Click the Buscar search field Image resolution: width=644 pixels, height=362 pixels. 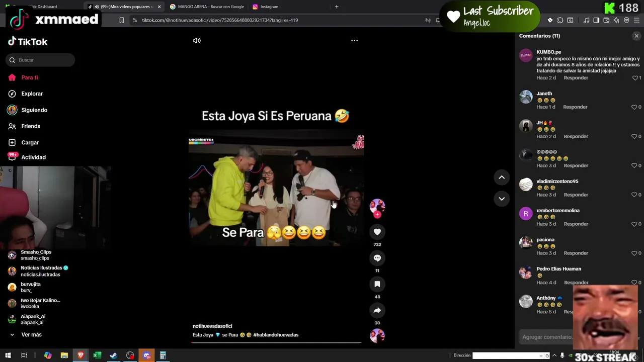[40, 60]
